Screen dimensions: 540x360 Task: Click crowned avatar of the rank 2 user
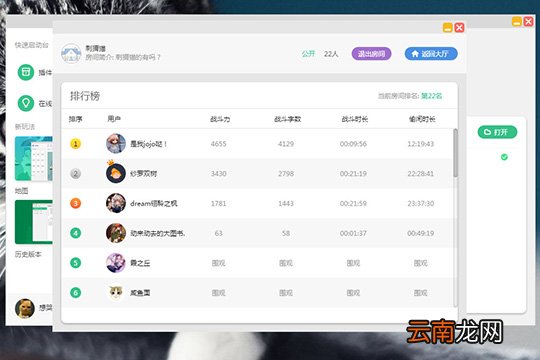(x=116, y=173)
